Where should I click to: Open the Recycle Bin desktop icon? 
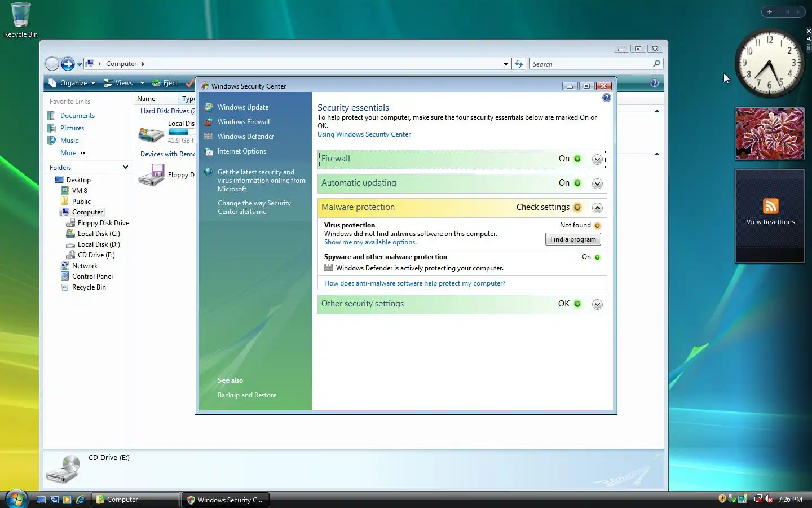[21, 20]
